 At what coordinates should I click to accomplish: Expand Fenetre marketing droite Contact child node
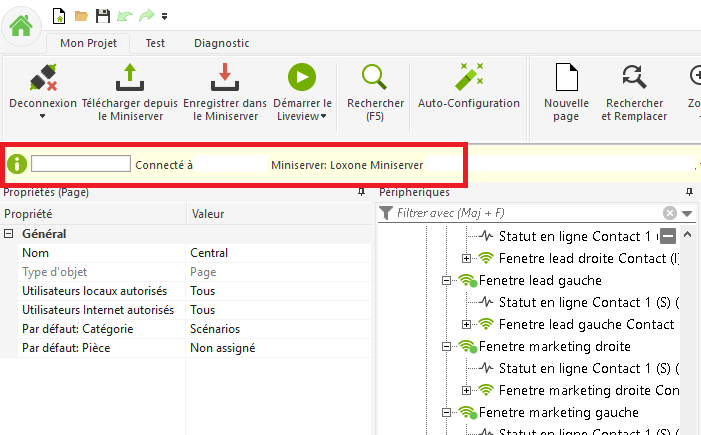(466, 390)
